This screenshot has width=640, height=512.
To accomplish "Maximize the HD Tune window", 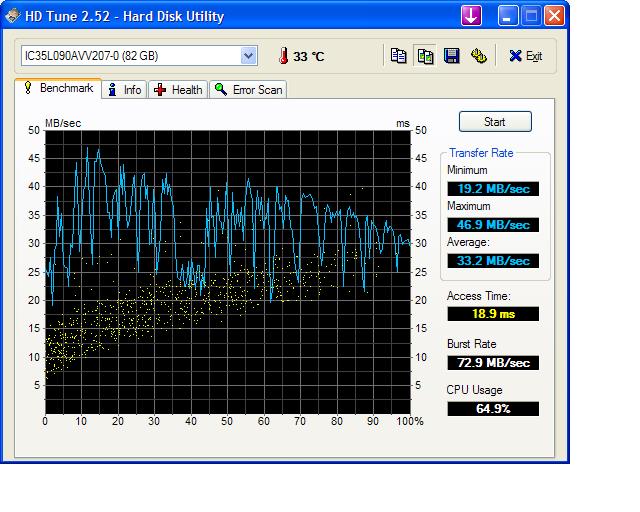I will coord(531,16).
